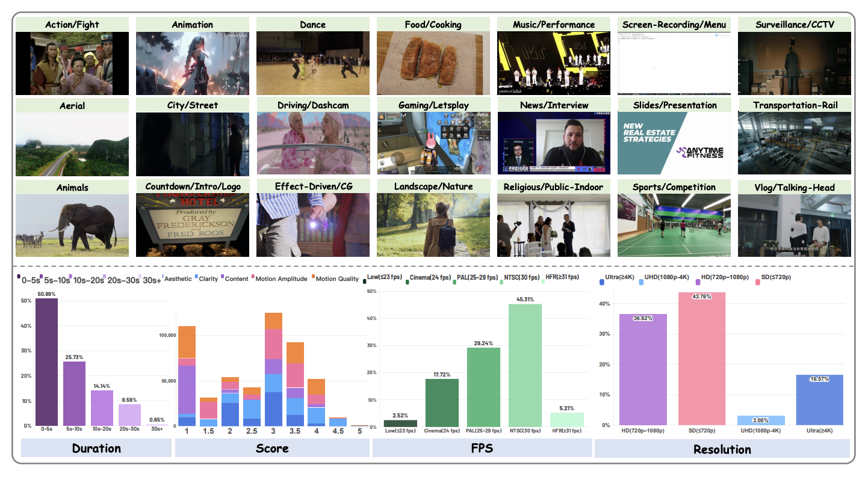Open the Action/Fight video thumbnail

pos(72,63)
